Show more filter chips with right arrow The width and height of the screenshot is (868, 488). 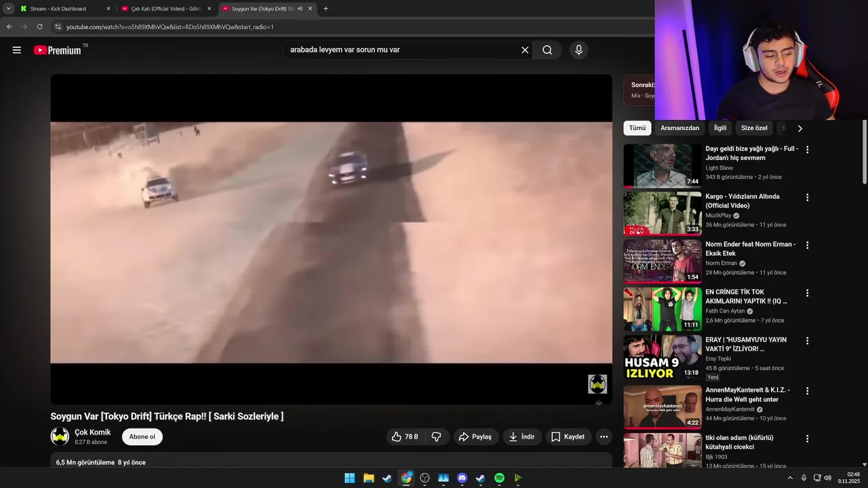pos(800,128)
